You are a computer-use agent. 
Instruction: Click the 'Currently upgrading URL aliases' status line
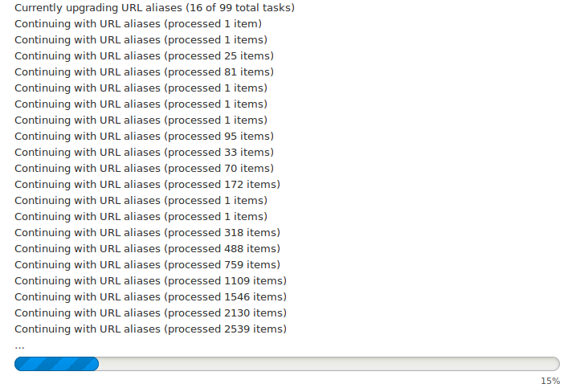[x=154, y=8]
